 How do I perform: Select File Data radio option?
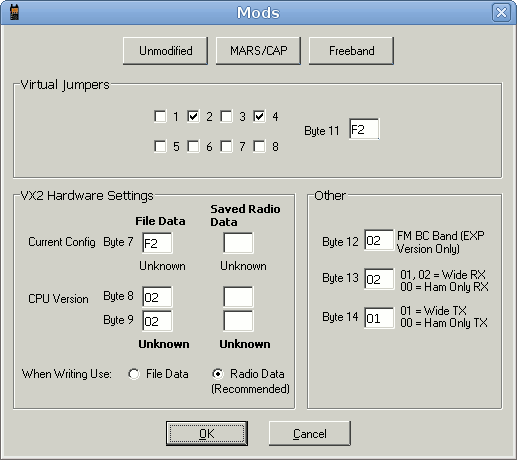134,374
